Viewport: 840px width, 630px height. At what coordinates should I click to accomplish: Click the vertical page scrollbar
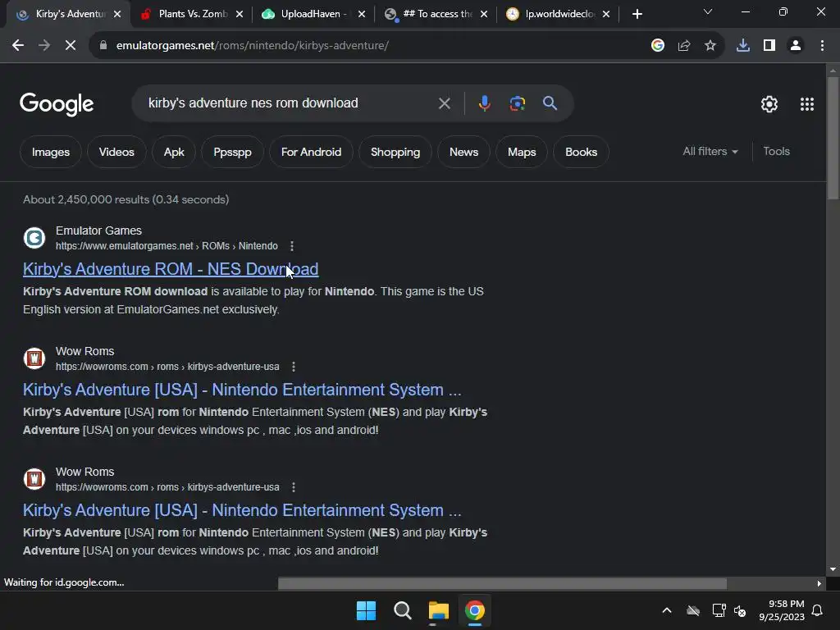[x=833, y=138]
